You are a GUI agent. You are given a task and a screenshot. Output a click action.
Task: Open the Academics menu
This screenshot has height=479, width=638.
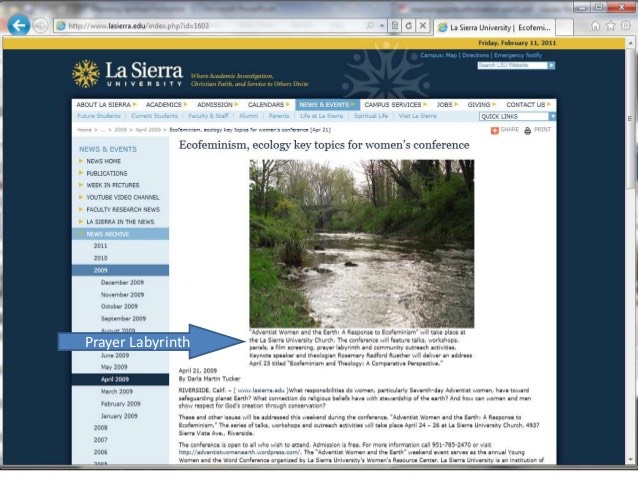pyautogui.click(x=166, y=105)
